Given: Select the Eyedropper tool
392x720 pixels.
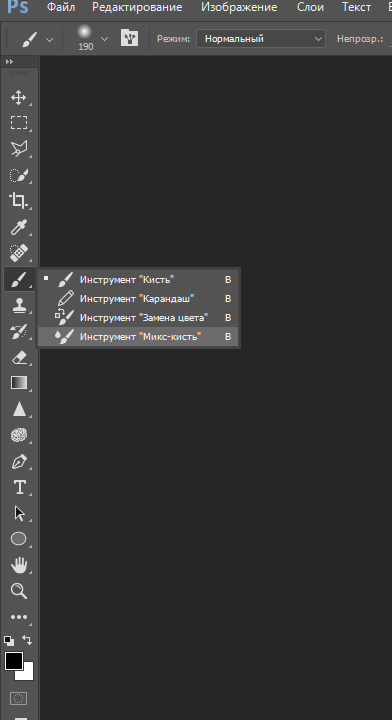Looking at the screenshot, I should click(19, 227).
